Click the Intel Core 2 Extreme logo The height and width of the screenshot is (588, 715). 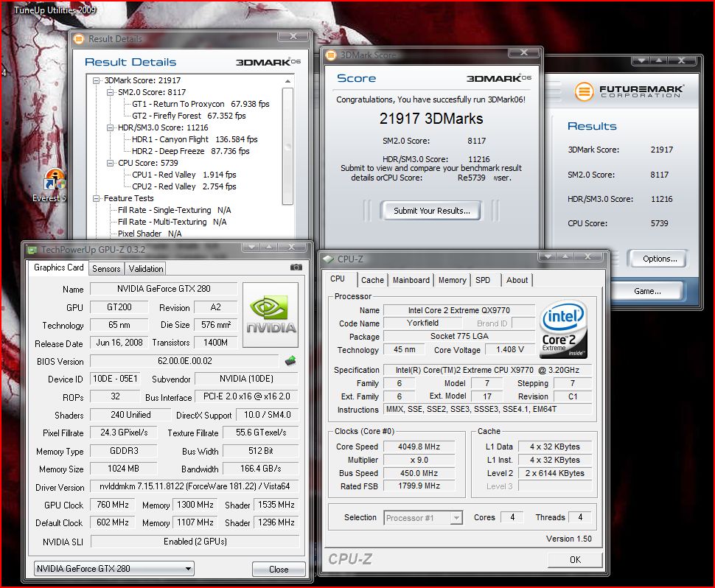click(x=564, y=329)
